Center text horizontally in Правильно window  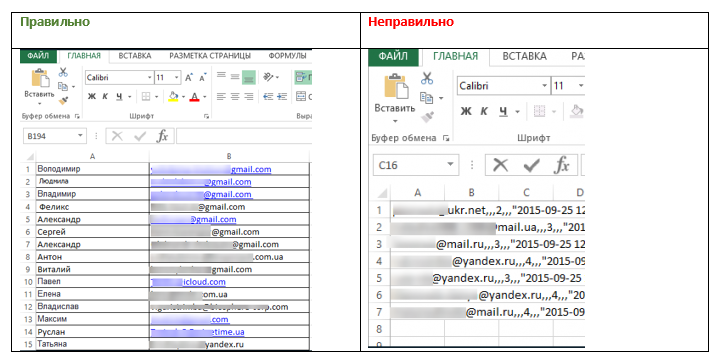(x=235, y=97)
